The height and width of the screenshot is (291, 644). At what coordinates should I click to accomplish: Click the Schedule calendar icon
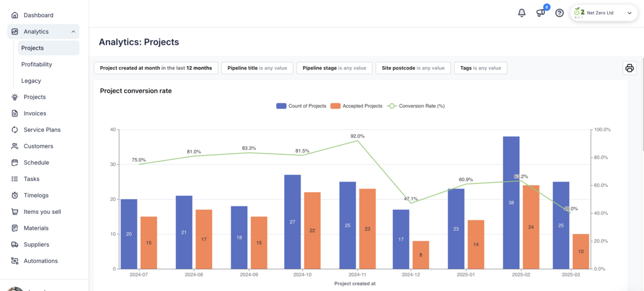click(15, 163)
